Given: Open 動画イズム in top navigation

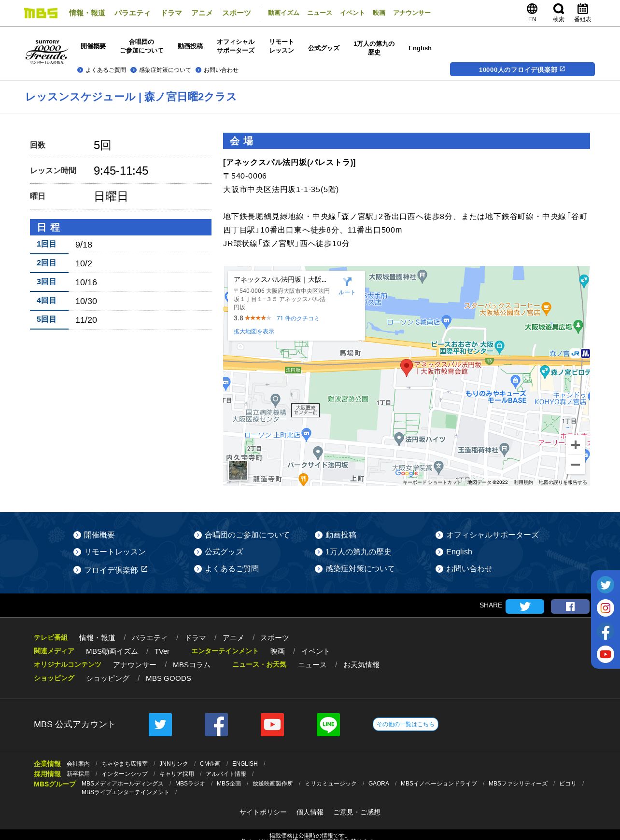Looking at the screenshot, I should [283, 13].
